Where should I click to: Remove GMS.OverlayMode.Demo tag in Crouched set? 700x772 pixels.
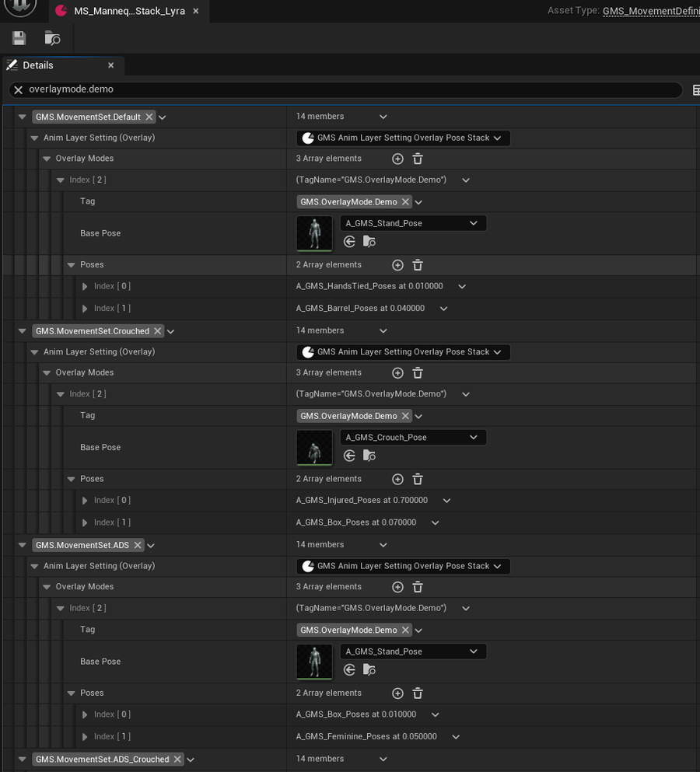tap(405, 416)
